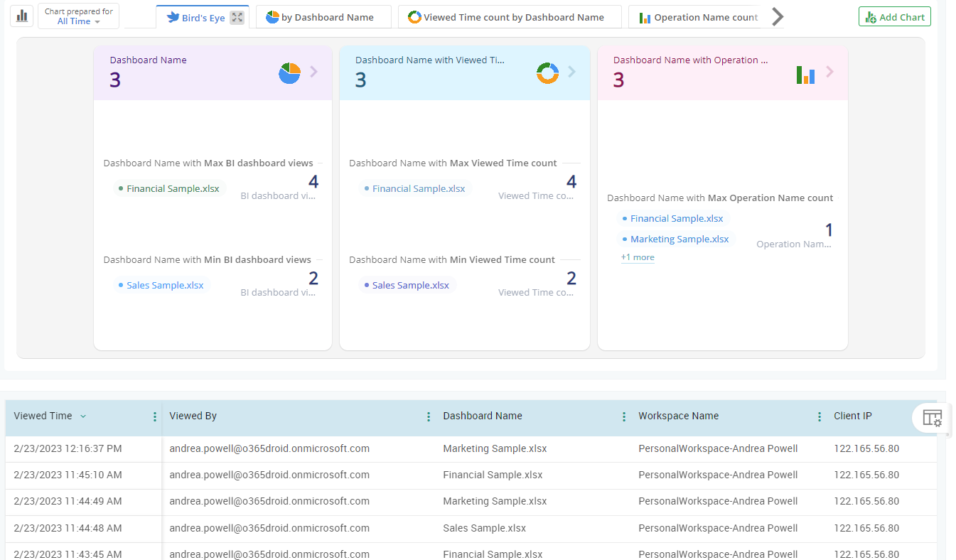956x560 pixels.
Task: Expand the Dashboard Name card via its chevron
Action: point(313,72)
